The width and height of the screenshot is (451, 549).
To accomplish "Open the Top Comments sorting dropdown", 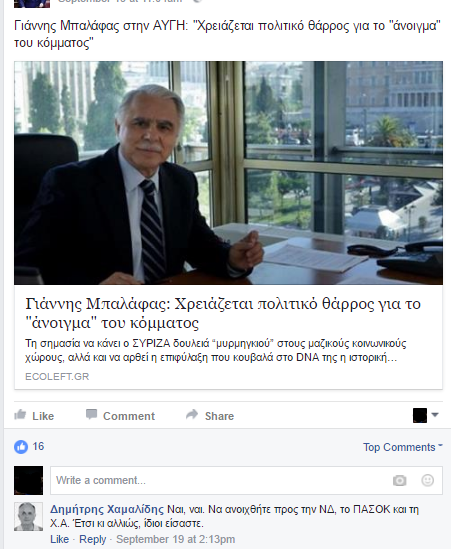I will point(403,447).
